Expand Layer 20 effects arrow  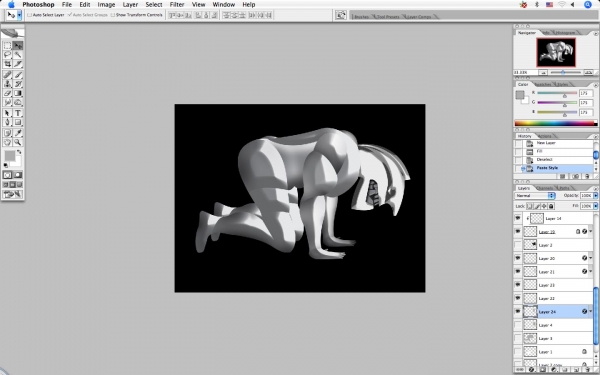coord(591,259)
